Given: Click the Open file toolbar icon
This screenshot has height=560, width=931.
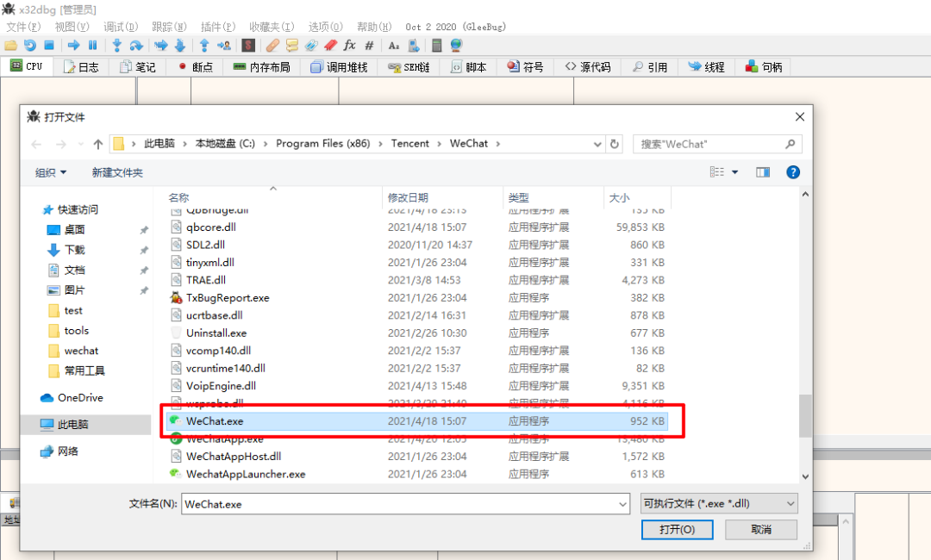Looking at the screenshot, I should click(x=10, y=45).
